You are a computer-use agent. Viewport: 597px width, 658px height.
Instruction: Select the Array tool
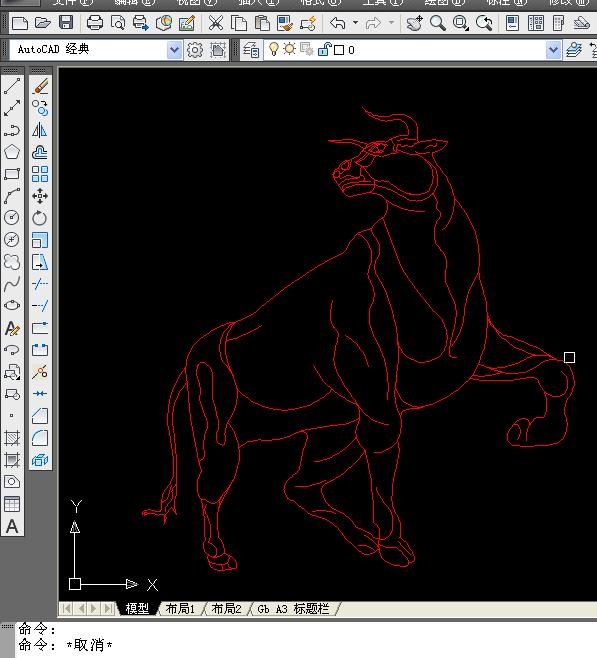click(x=40, y=174)
